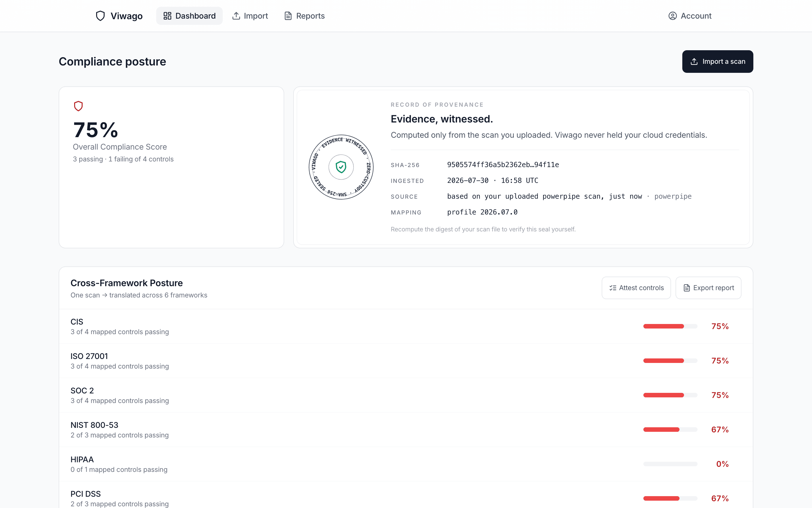Click the NIST 800-53 67% value

[720, 429]
